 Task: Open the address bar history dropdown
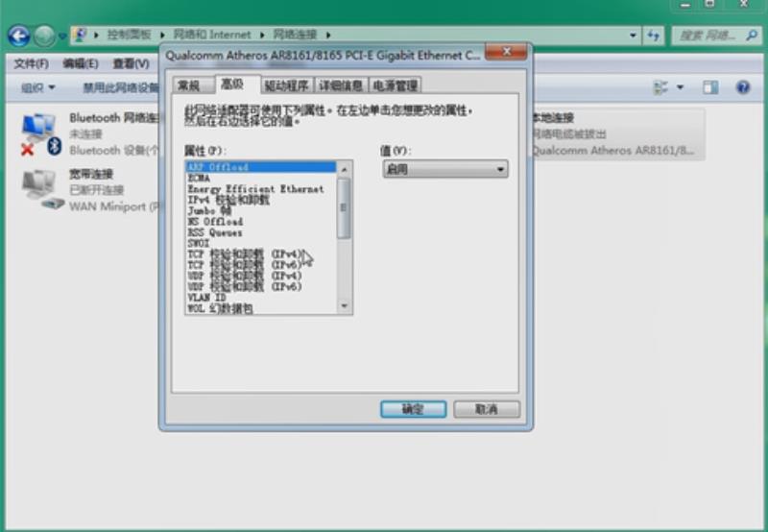[x=633, y=36]
